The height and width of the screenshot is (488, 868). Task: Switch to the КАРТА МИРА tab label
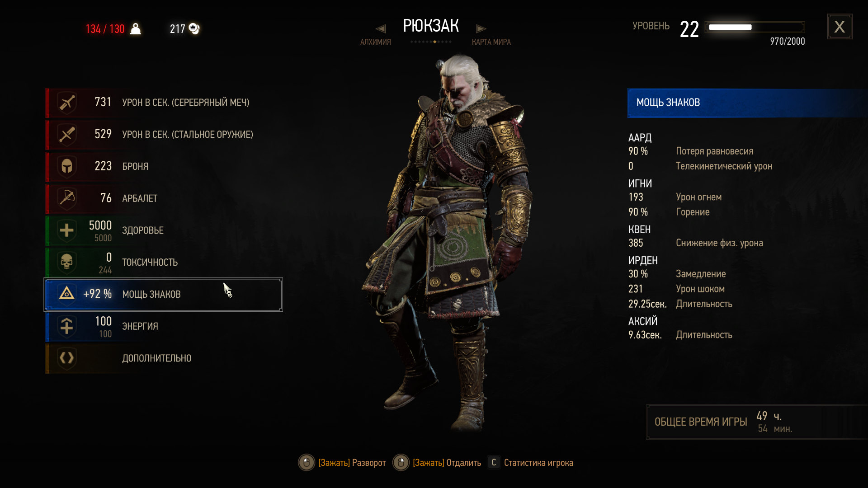tap(491, 42)
